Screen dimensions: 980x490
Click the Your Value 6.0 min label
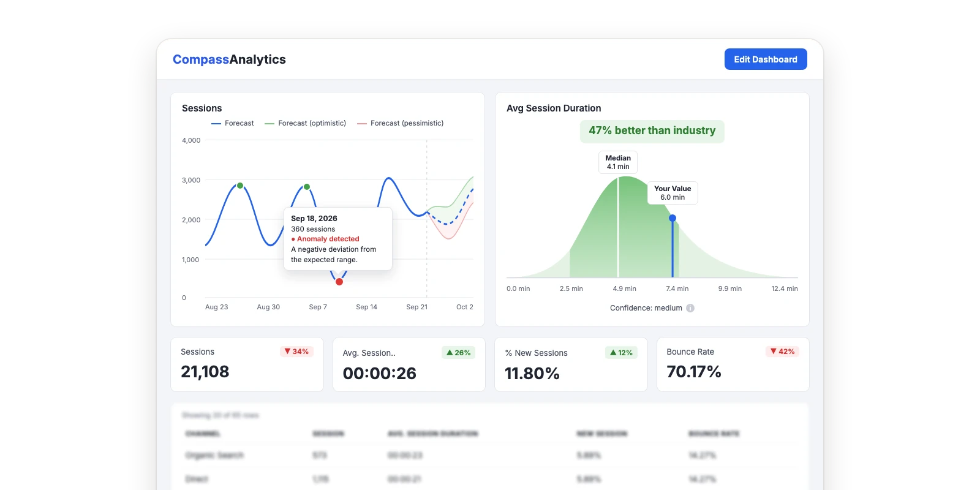coord(673,193)
